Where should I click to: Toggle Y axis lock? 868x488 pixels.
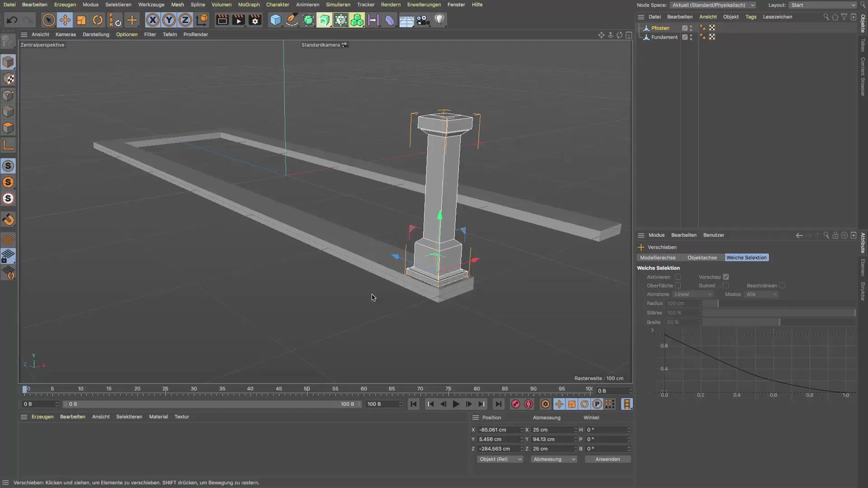tap(169, 20)
